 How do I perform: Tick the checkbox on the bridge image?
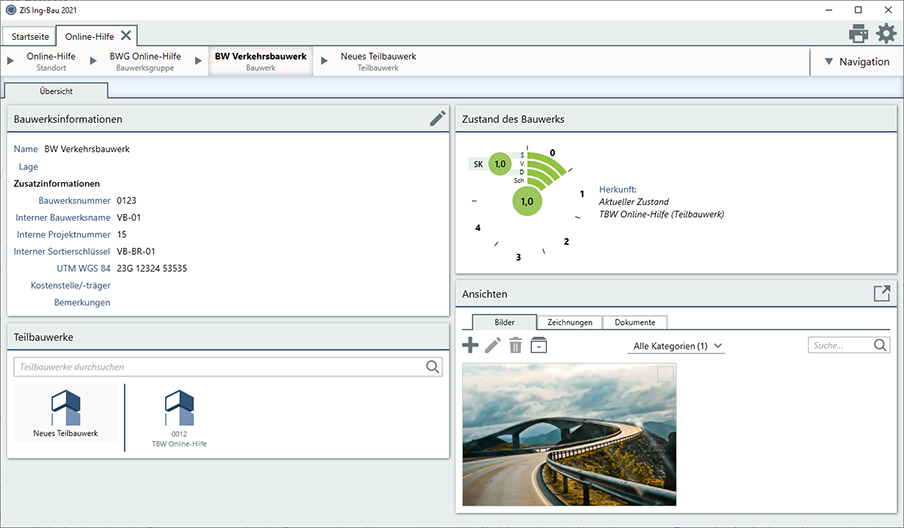tap(665, 374)
